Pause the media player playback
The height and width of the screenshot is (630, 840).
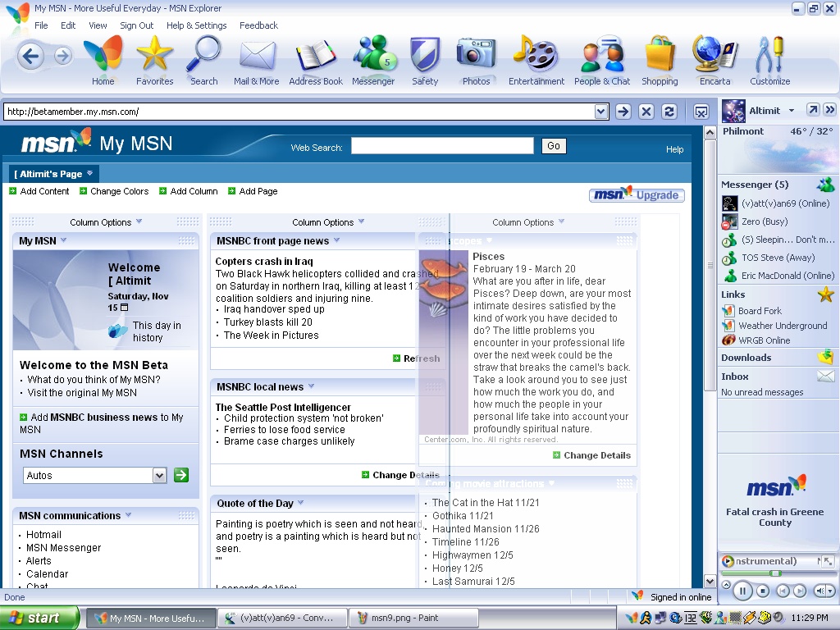[742, 590]
